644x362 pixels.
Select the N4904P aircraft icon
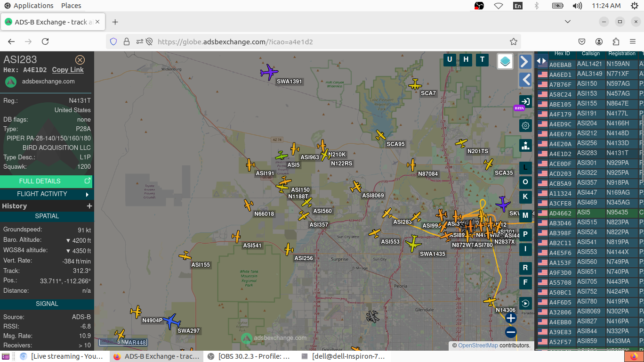(136, 312)
